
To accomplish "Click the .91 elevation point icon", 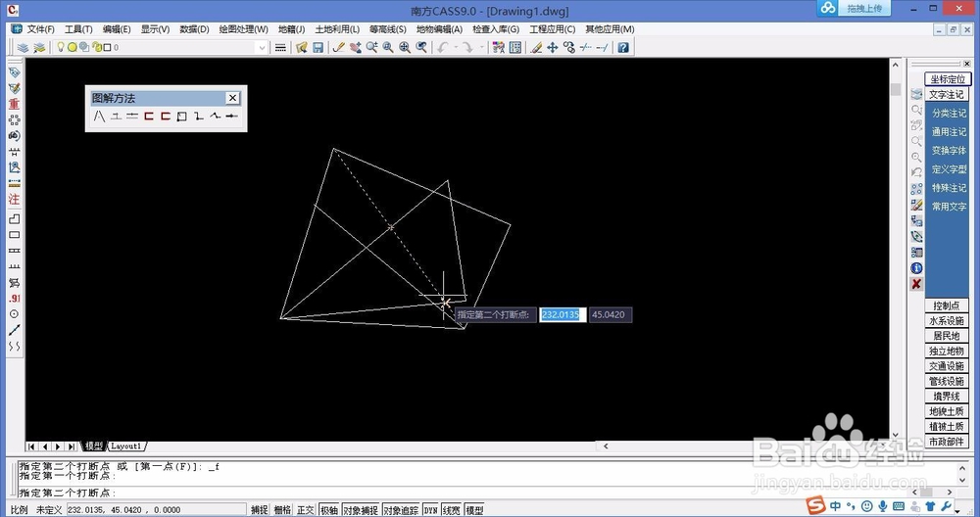I will pyautogui.click(x=14, y=299).
